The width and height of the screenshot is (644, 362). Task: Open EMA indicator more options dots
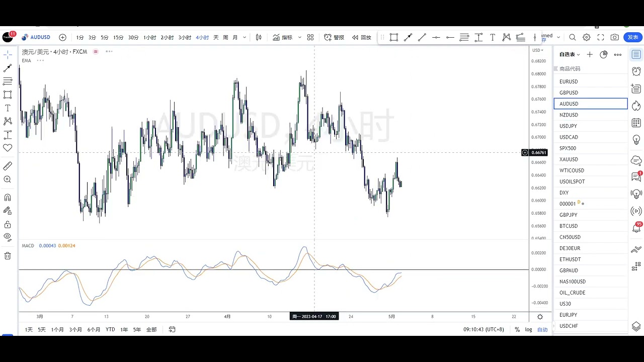coord(40,61)
